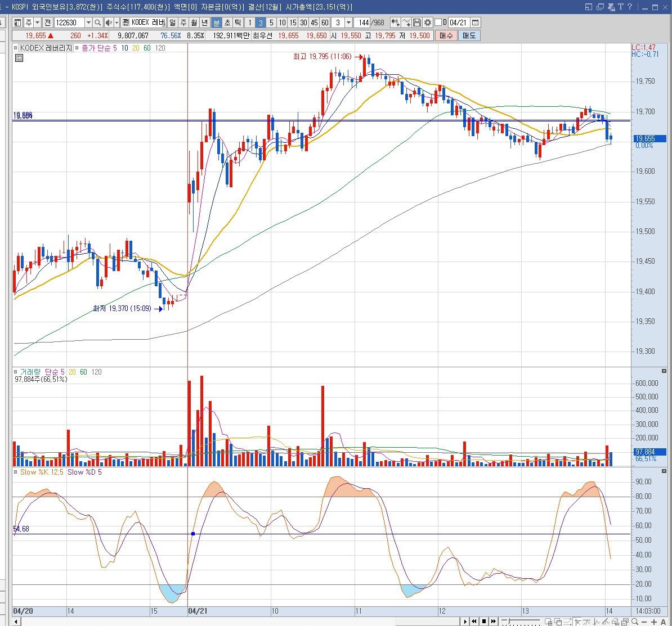The image size is (672, 626).
Task: Click the chart image icon near bottom right
Action: coord(625,622)
